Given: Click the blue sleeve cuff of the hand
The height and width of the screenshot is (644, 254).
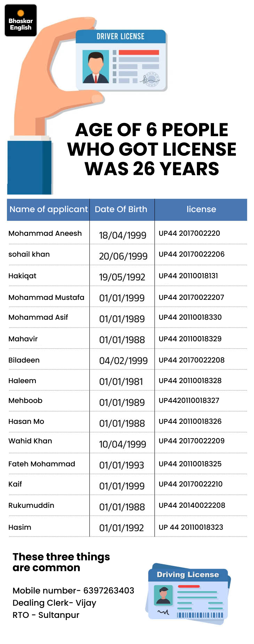Looking at the screenshot, I should (30, 167).
